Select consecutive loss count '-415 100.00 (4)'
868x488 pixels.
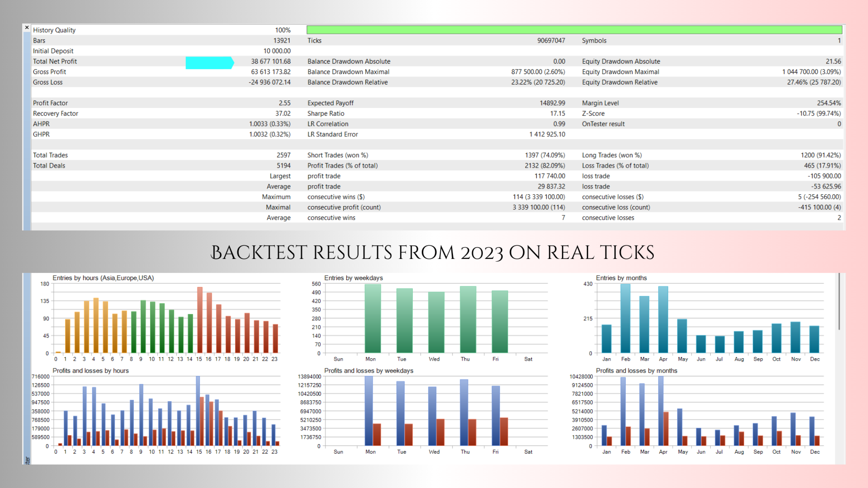click(x=819, y=207)
